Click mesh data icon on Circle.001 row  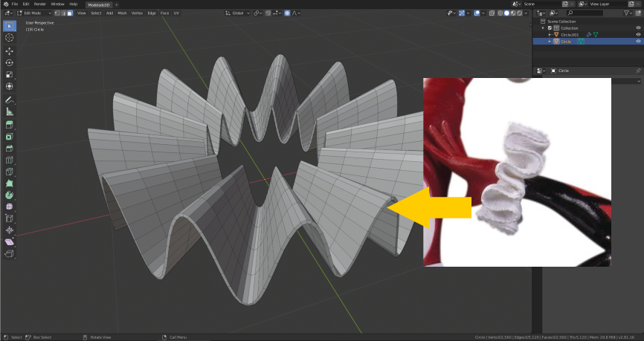[x=595, y=35]
